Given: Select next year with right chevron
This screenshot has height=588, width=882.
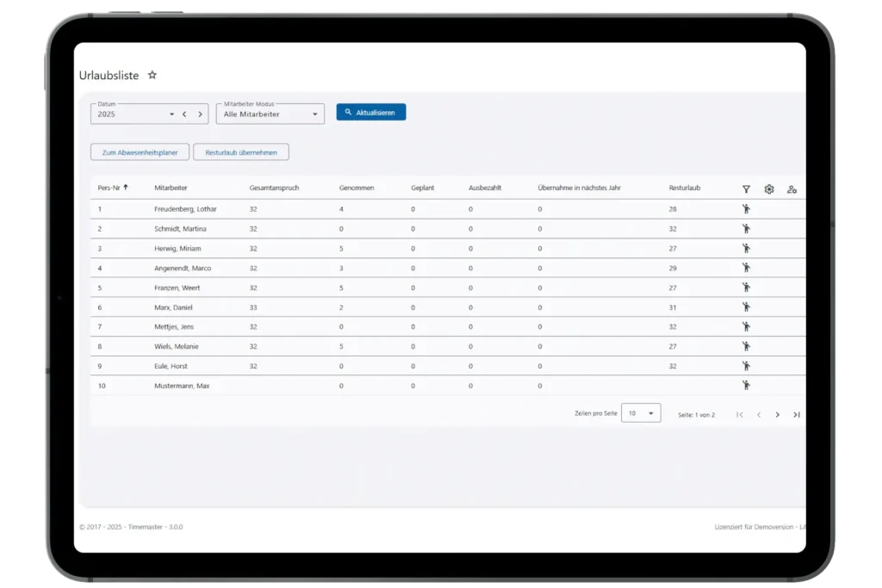Looking at the screenshot, I should point(200,114).
